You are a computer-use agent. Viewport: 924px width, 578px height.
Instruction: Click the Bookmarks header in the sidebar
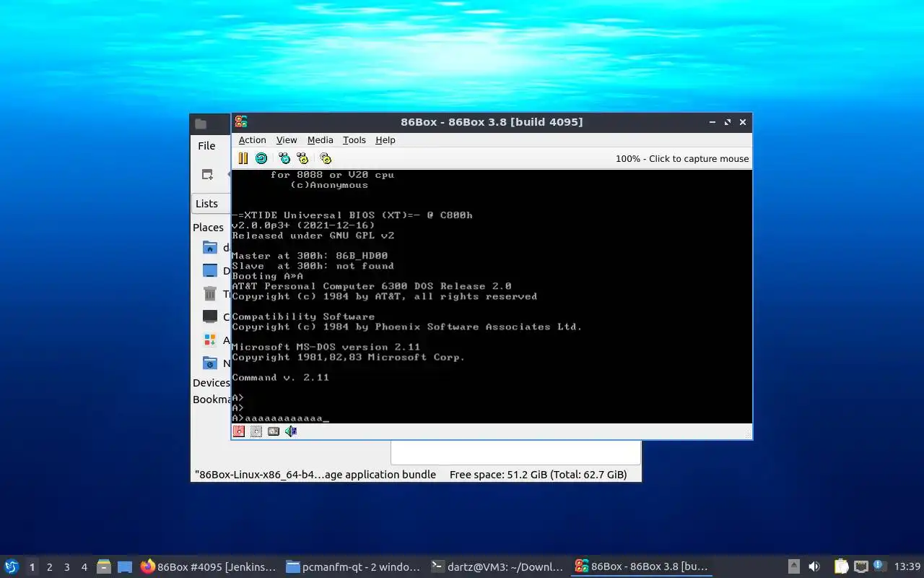point(212,400)
